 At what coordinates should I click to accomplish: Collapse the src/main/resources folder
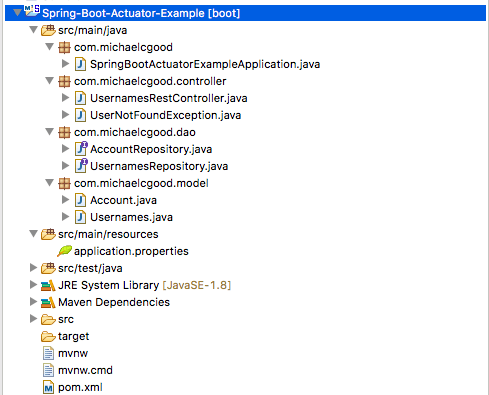pos(33,234)
